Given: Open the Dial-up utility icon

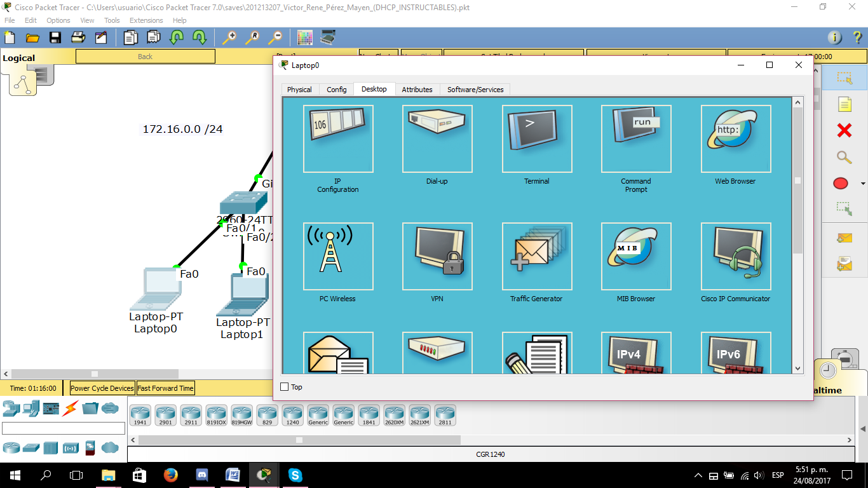Looking at the screenshot, I should click(x=437, y=139).
